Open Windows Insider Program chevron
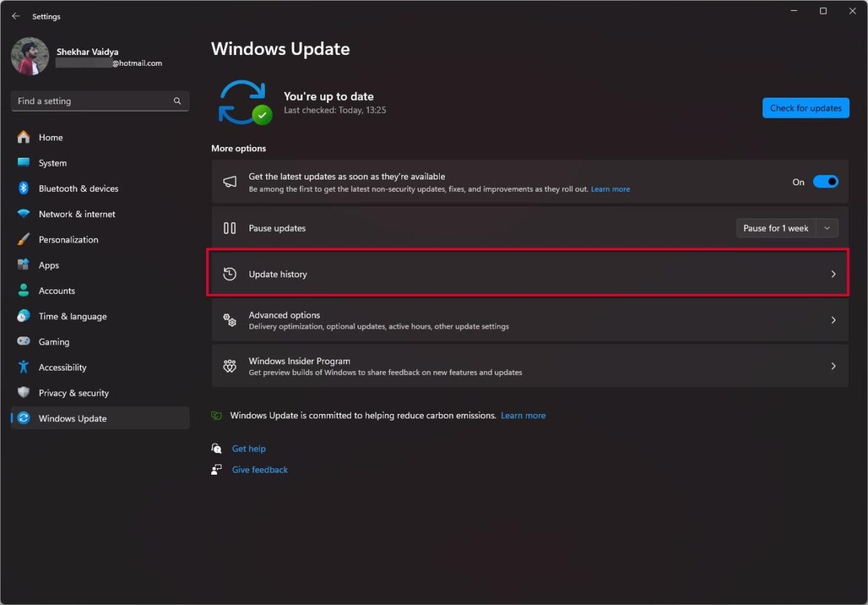This screenshot has height=605, width=868. pos(833,366)
